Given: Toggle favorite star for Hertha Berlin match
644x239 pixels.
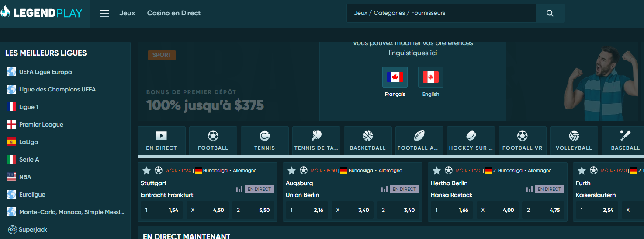Looking at the screenshot, I should pyautogui.click(x=436, y=170).
